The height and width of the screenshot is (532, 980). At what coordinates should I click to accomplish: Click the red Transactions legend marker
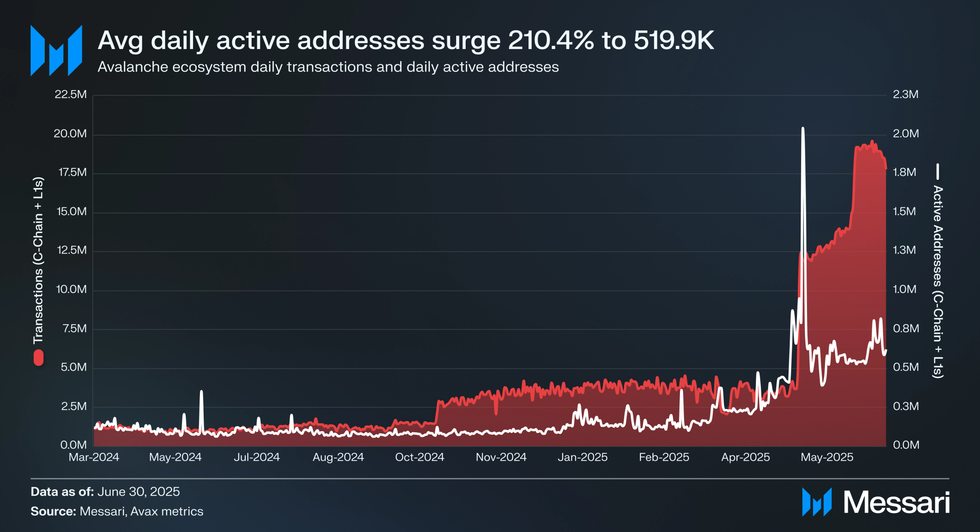(x=38, y=358)
